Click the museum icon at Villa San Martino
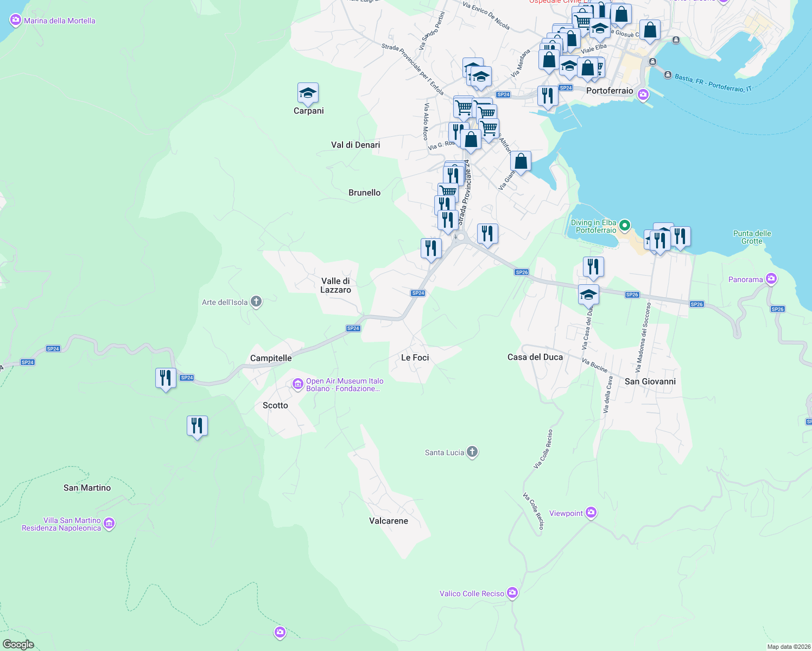Image resolution: width=812 pixels, height=651 pixels. 109,522
